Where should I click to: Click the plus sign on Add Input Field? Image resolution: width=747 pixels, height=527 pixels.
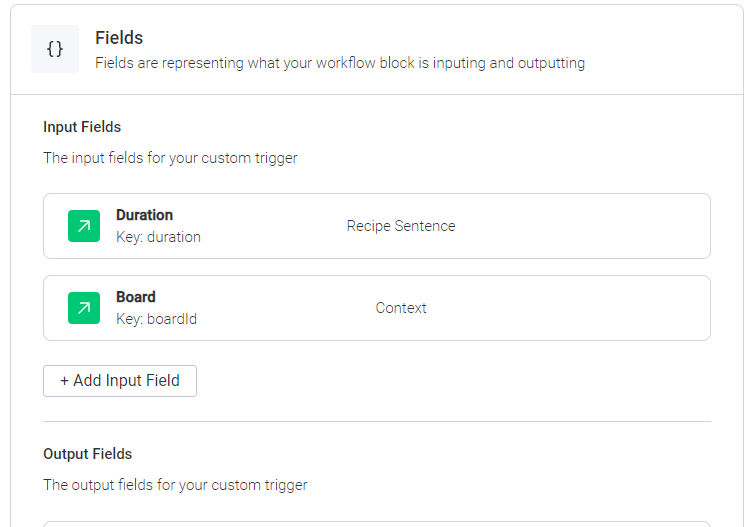(64, 381)
